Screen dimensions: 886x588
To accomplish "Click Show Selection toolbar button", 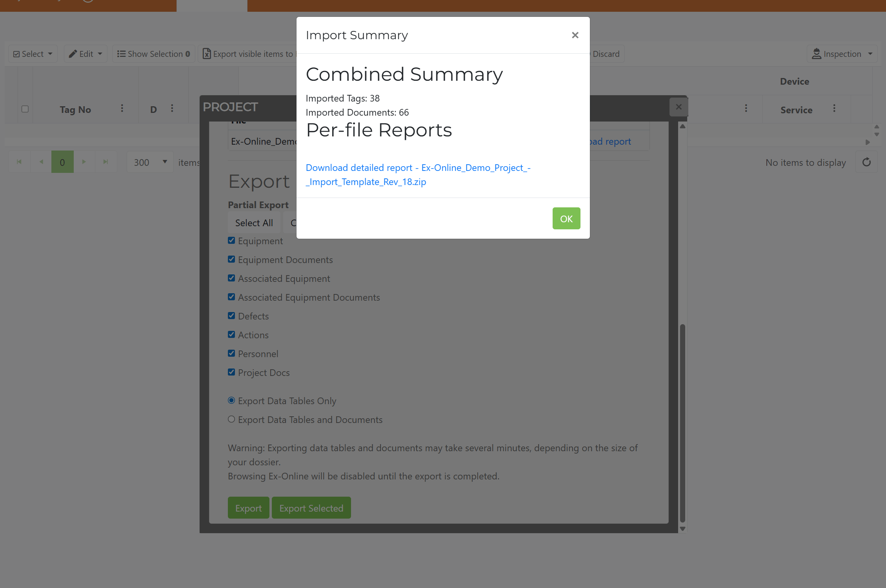I will (154, 54).
